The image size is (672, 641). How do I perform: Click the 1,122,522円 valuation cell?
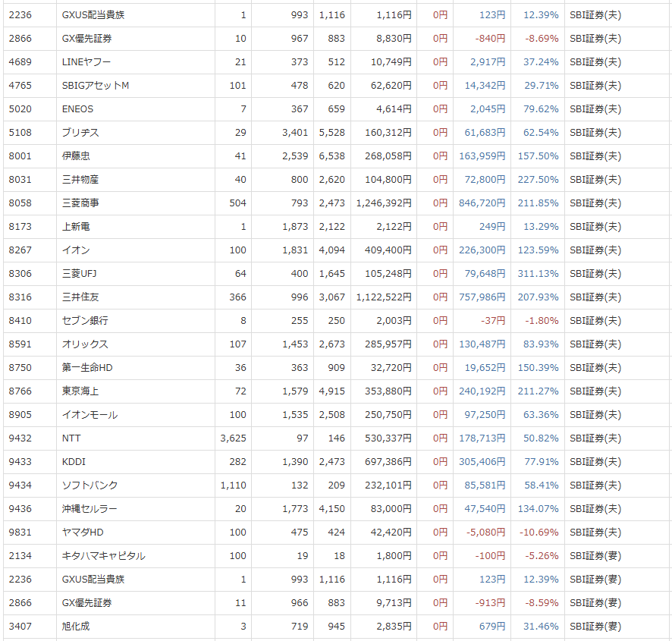coord(384,297)
